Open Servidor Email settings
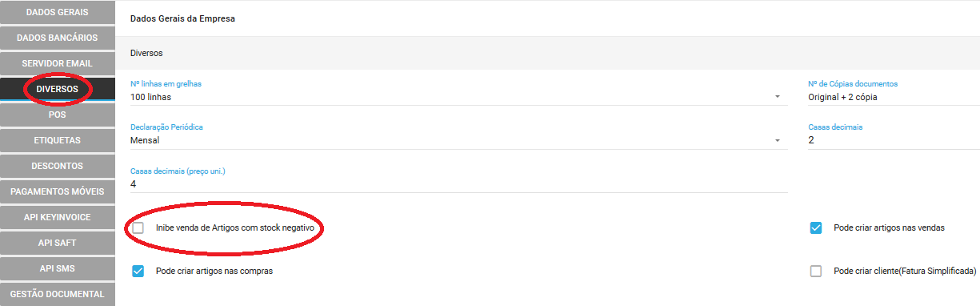 (58, 63)
